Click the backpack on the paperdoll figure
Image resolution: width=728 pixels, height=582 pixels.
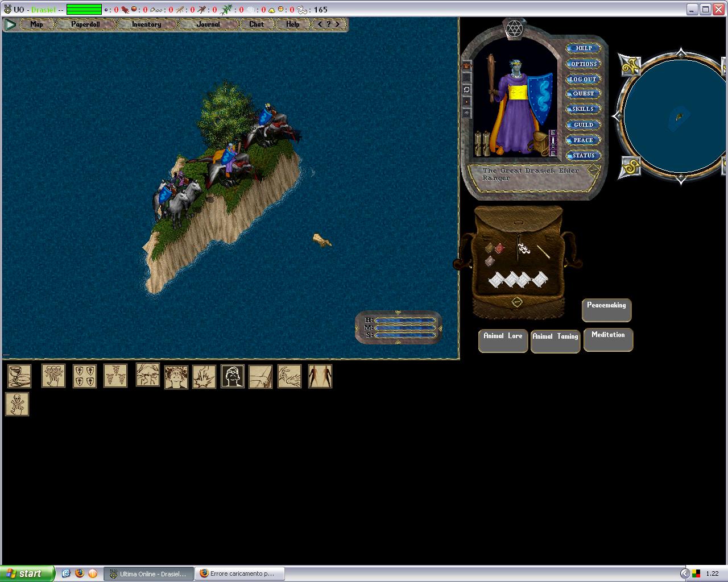point(538,144)
